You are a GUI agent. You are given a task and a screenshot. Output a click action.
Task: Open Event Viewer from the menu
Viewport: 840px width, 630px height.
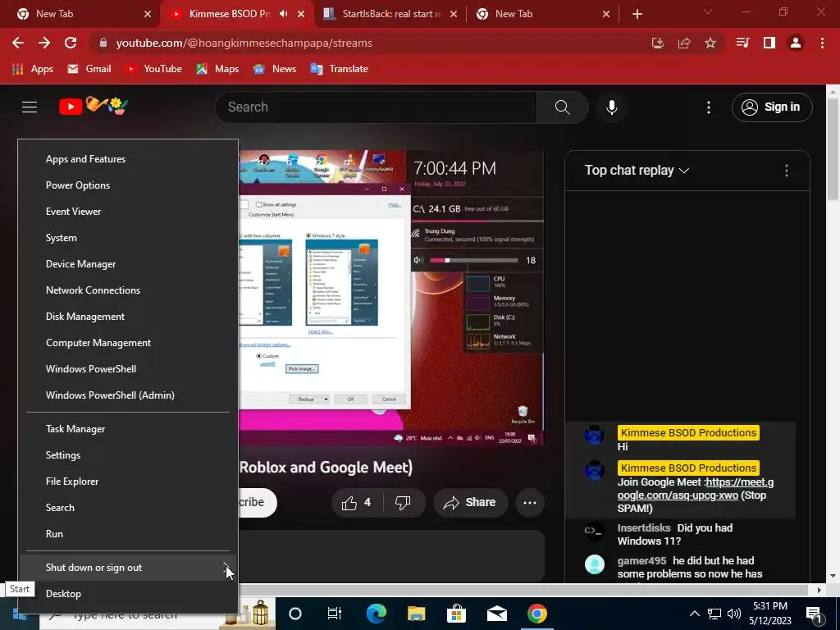(129, 212)
